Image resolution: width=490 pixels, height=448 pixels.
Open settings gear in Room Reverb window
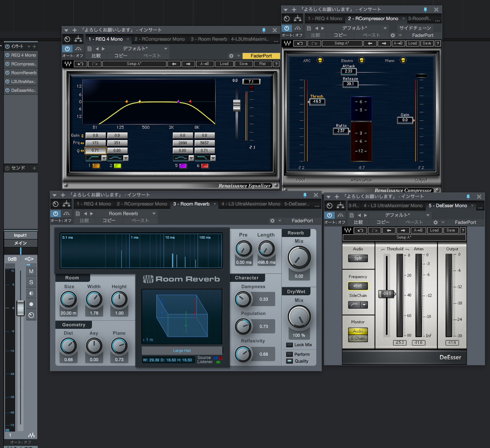click(272, 221)
